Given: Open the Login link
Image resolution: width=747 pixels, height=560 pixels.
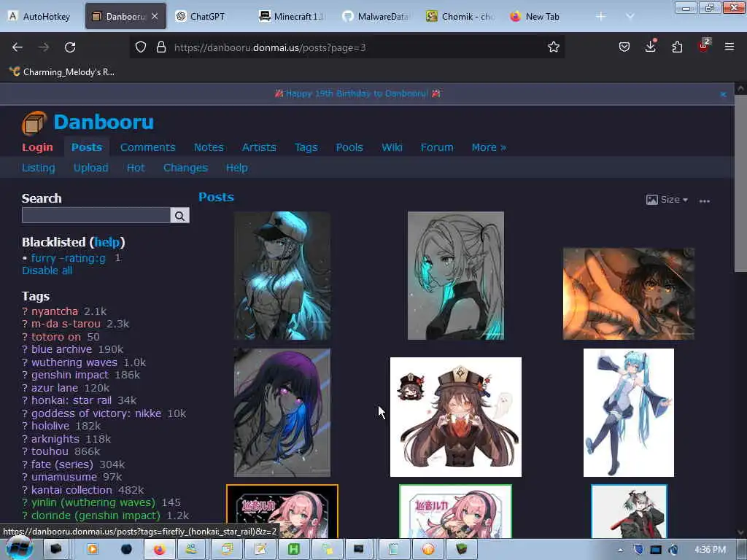Looking at the screenshot, I should 37,147.
